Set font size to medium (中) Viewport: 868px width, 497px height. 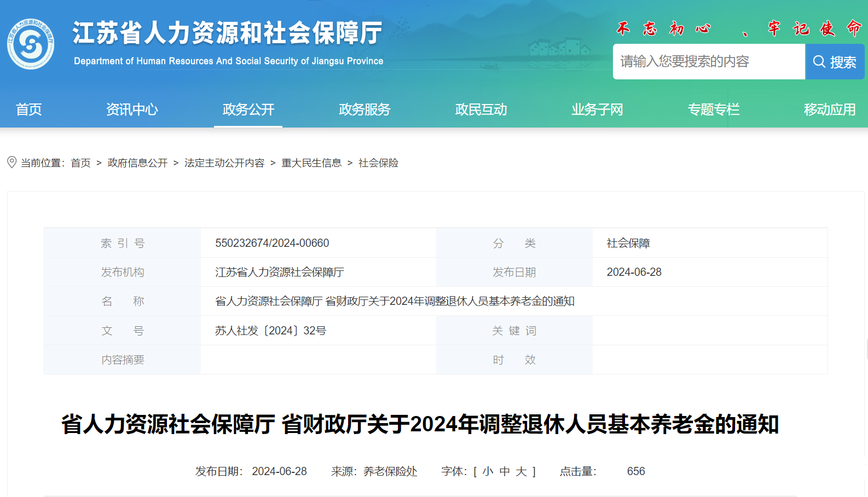[505, 471]
